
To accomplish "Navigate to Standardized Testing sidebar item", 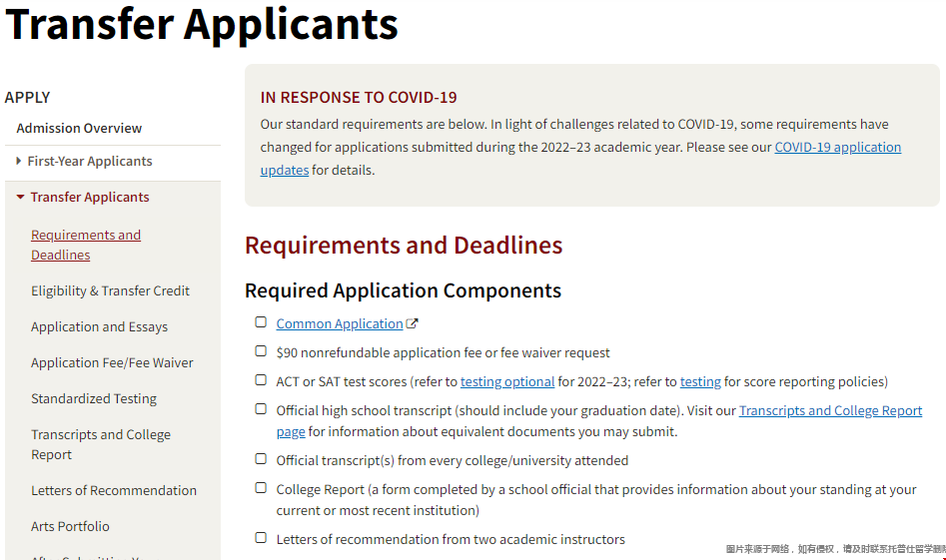I will 94,399.
